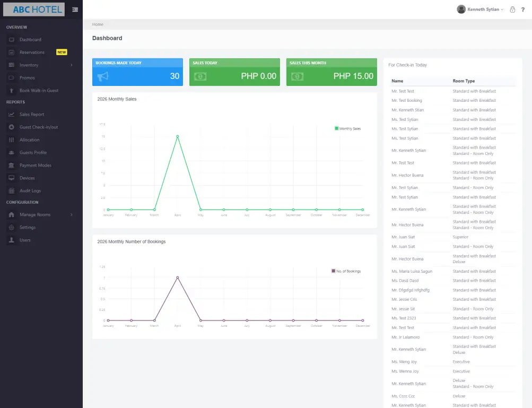Open the Audit Logs menu item
The image size is (532, 408).
[30, 191]
